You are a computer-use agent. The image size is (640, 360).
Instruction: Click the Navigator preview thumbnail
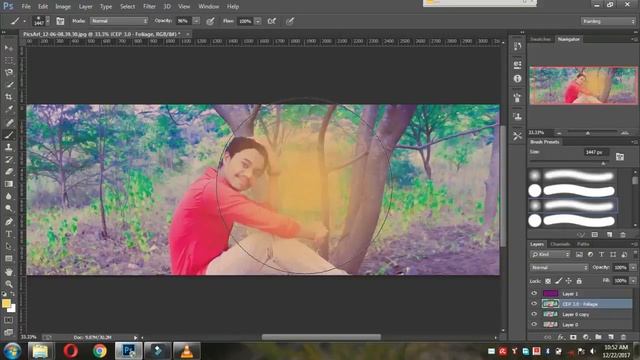[583, 86]
